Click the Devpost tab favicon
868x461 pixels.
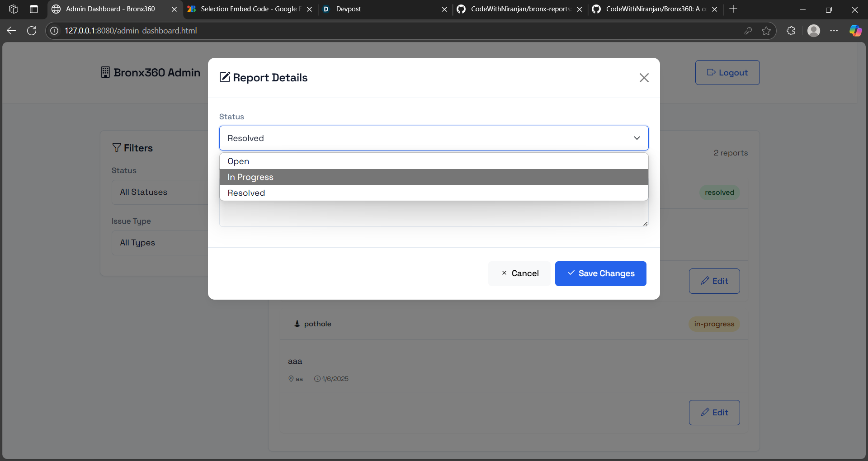[326, 9]
